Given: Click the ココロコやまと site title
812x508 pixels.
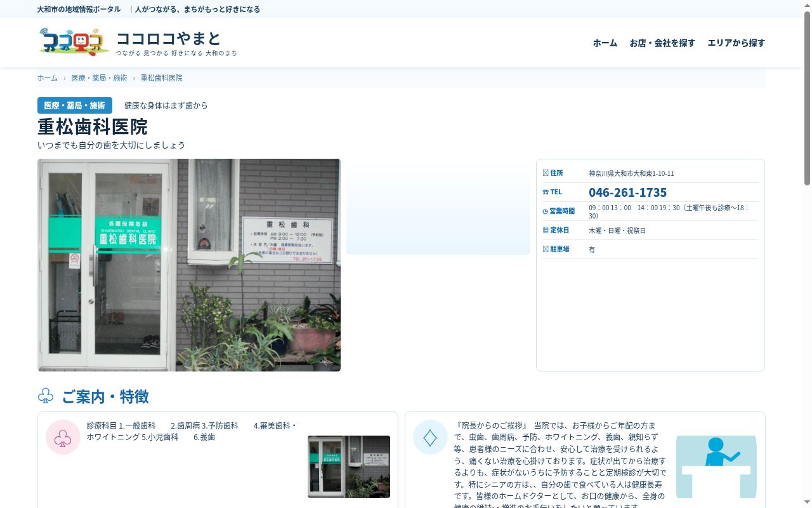Looking at the screenshot, I should 169,38.
